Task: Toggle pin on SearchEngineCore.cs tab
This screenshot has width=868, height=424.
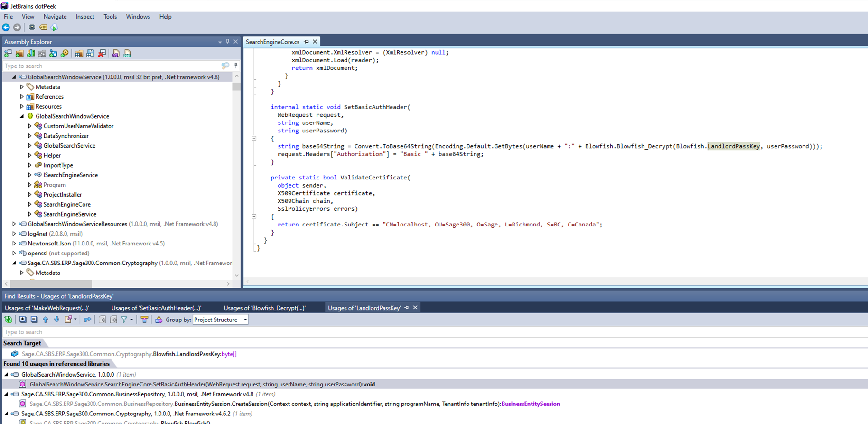Action: pyautogui.click(x=307, y=42)
